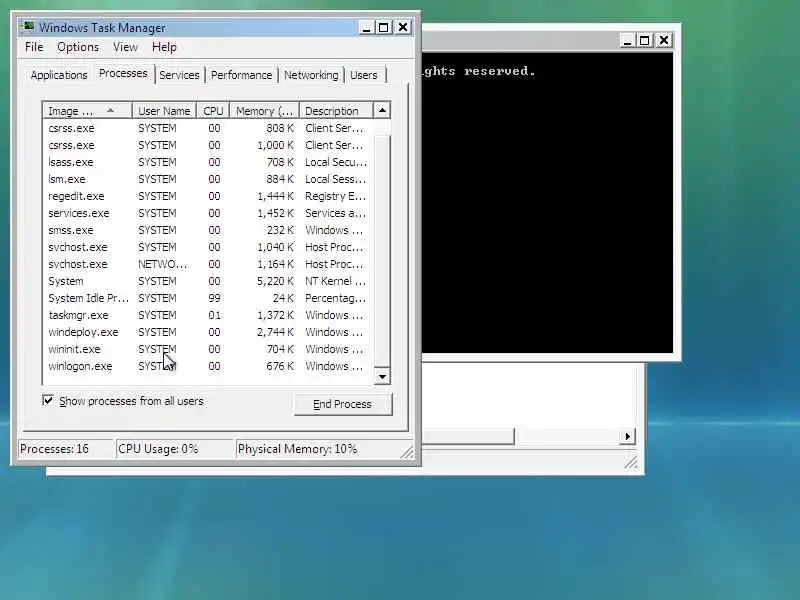The image size is (800, 600).
Task: Sort by Description column header
Action: point(336,111)
